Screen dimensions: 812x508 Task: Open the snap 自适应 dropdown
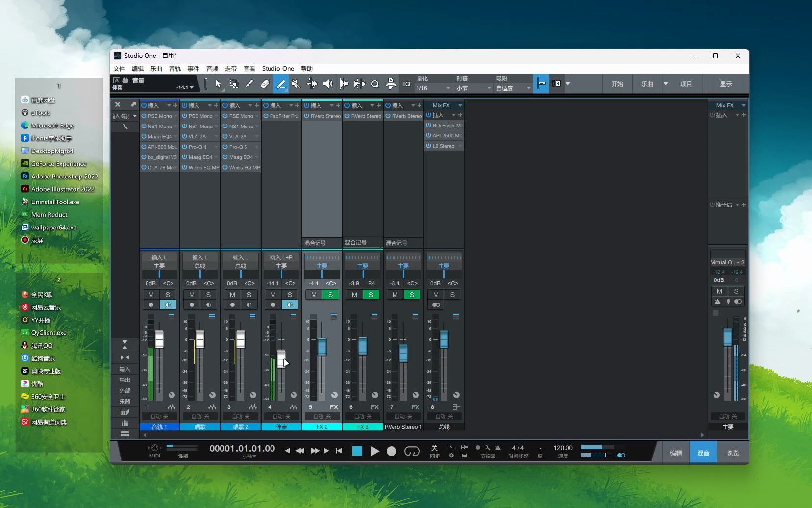click(513, 88)
